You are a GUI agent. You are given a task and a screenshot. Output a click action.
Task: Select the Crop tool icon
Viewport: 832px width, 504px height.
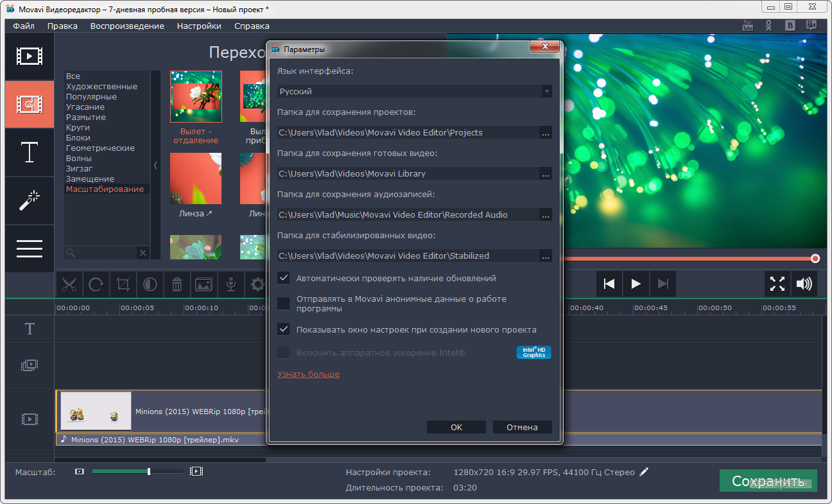pos(123,284)
